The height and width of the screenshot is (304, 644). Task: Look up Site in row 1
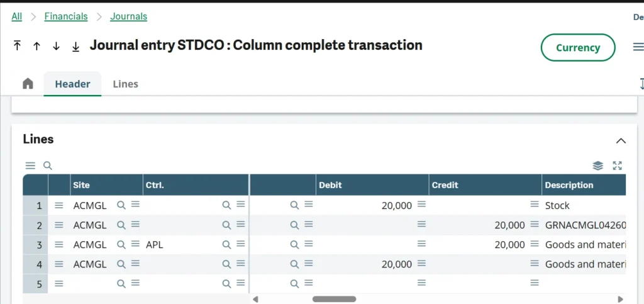(x=121, y=205)
